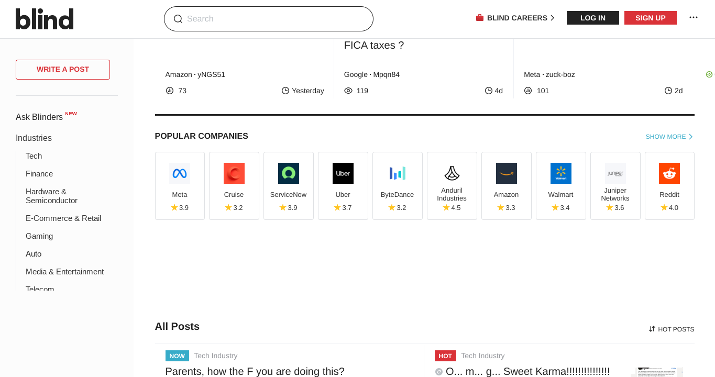
Task: Select Auto in sidebar
Action: pyautogui.click(x=33, y=254)
